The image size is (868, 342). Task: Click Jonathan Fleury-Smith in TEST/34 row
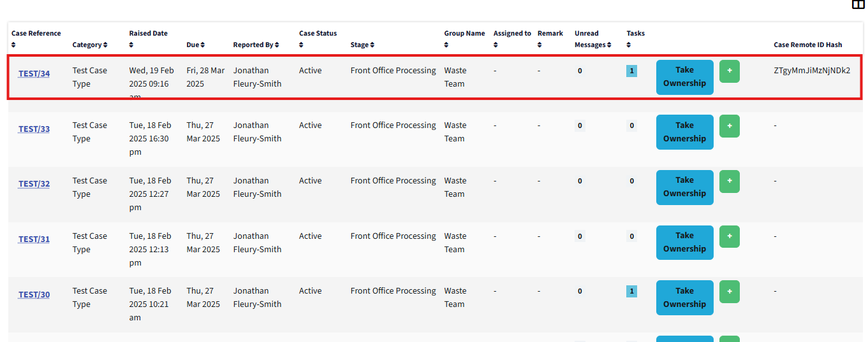coord(257,77)
